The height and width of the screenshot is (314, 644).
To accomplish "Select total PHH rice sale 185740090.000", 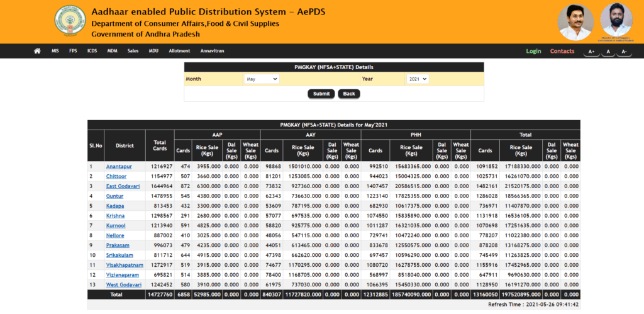I will (x=411, y=294).
